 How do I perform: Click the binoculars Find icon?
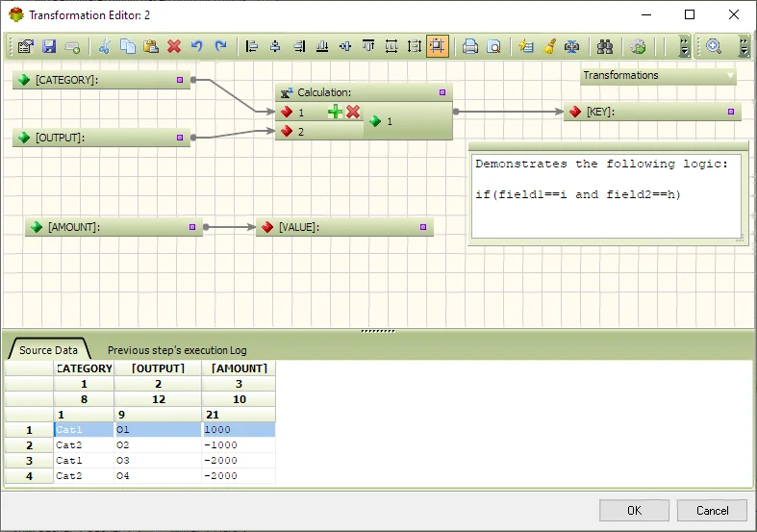pyautogui.click(x=604, y=46)
